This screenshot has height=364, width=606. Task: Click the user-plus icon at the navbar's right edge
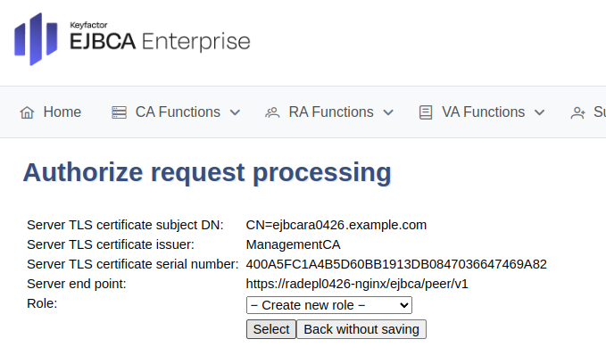coord(577,112)
